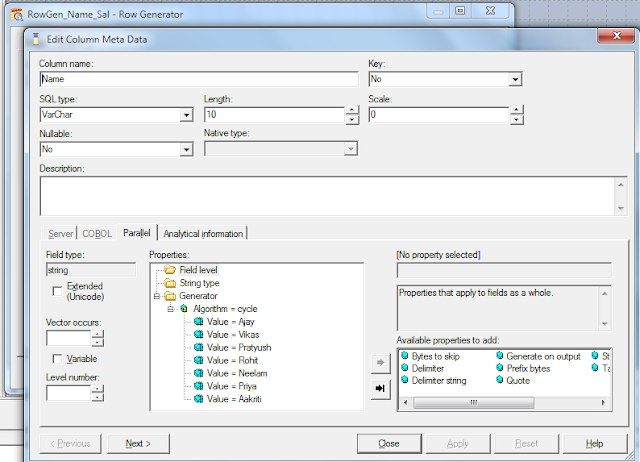Click the Algorithm = cycle property icon
Screen dimensions: 640x462
[184, 309]
